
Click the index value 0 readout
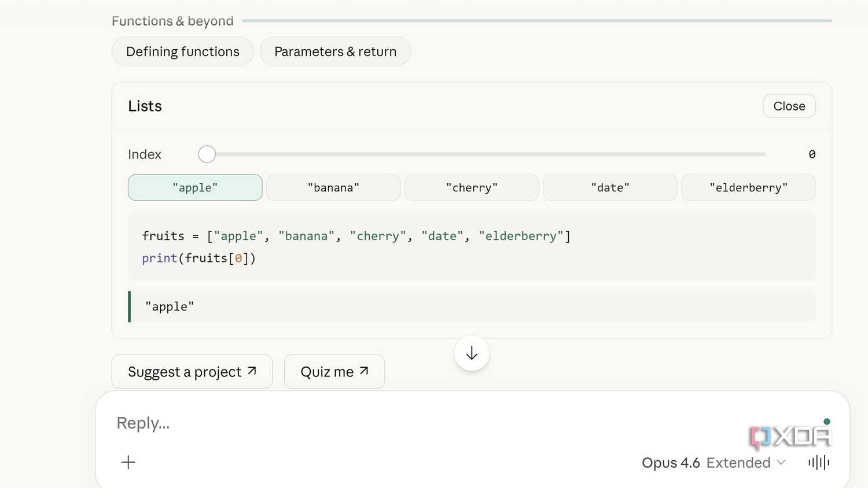pos(812,154)
